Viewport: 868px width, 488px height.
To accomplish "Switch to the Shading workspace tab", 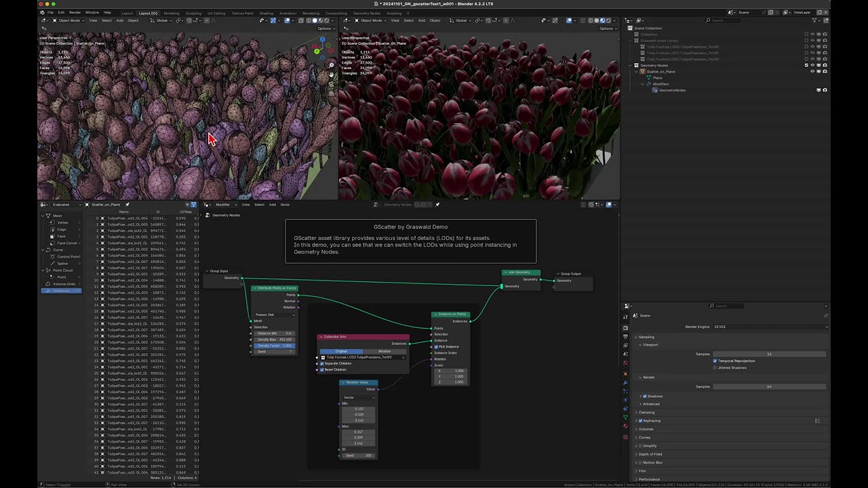I will point(267,13).
